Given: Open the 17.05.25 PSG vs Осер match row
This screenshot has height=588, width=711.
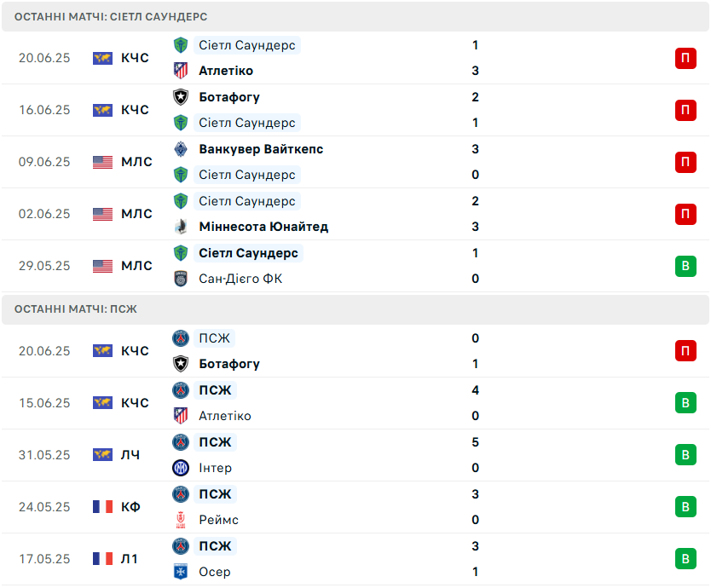Looking at the screenshot, I should click(x=355, y=559).
